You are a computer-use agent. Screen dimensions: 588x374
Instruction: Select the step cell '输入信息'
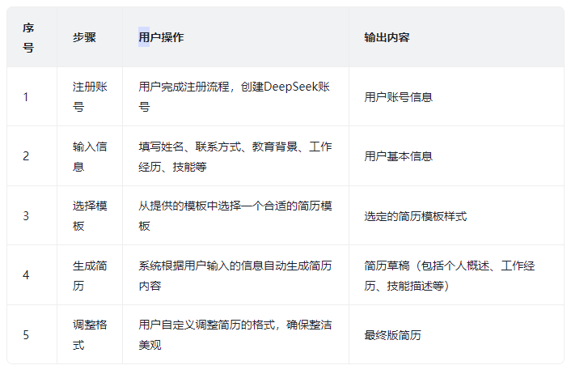pos(90,156)
